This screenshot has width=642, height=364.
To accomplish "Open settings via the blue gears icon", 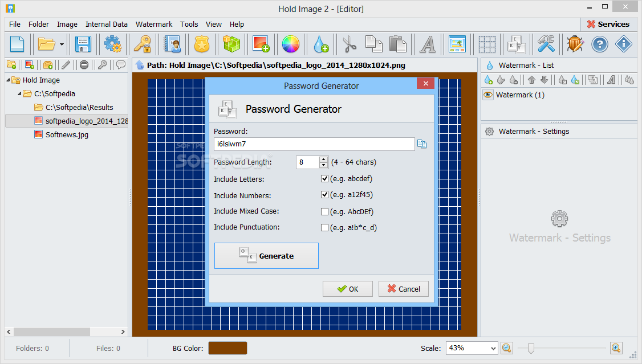I will pos(112,44).
